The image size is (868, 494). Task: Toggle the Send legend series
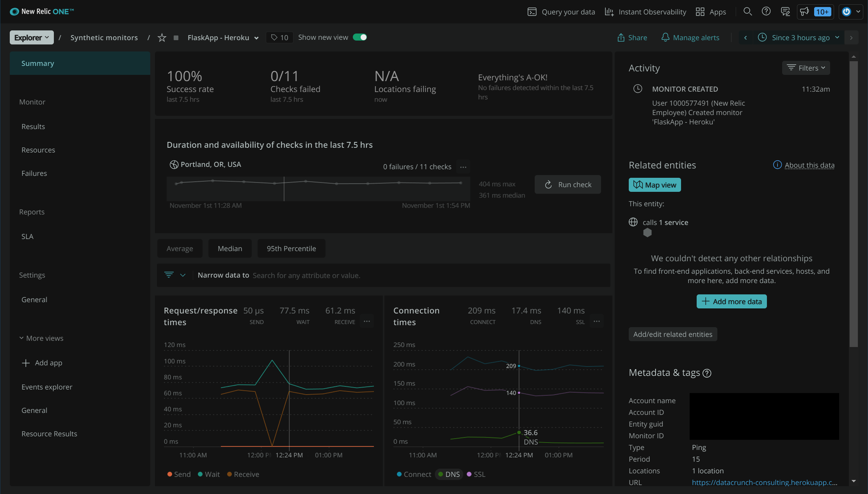(179, 474)
